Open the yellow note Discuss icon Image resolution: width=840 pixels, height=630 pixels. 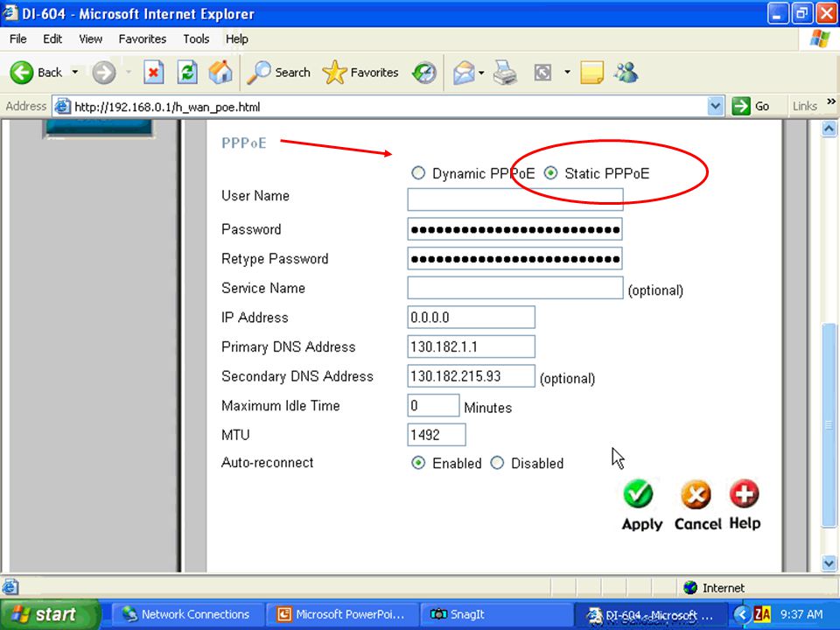point(592,73)
